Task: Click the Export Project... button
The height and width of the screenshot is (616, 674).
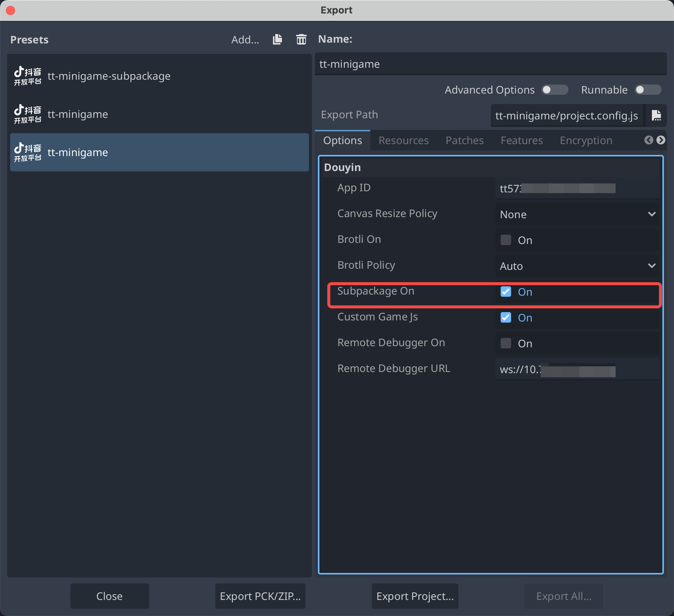Action: [x=415, y=596]
